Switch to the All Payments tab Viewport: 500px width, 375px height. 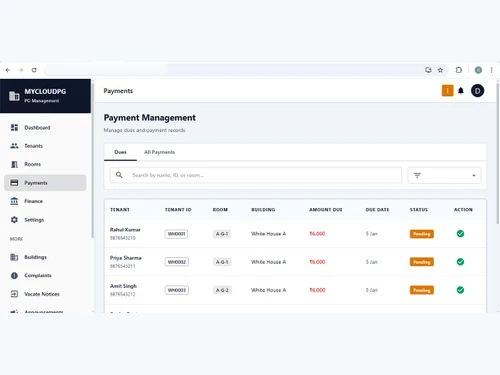pyautogui.click(x=159, y=152)
